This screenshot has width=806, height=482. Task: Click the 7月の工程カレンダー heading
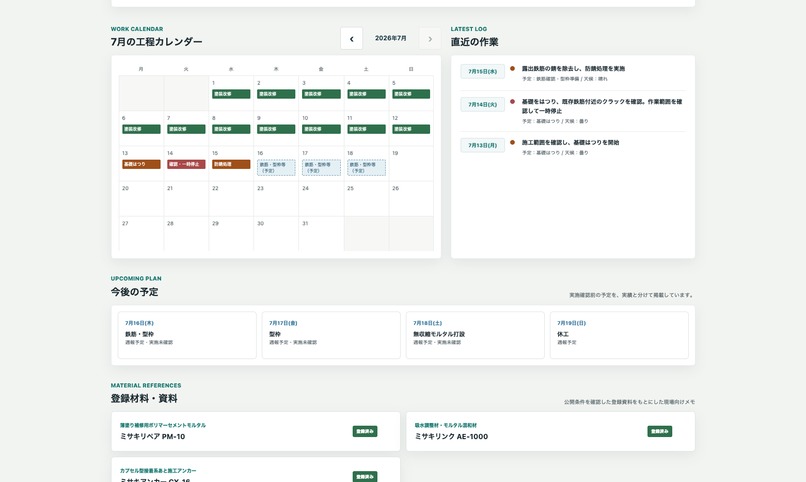tap(157, 42)
